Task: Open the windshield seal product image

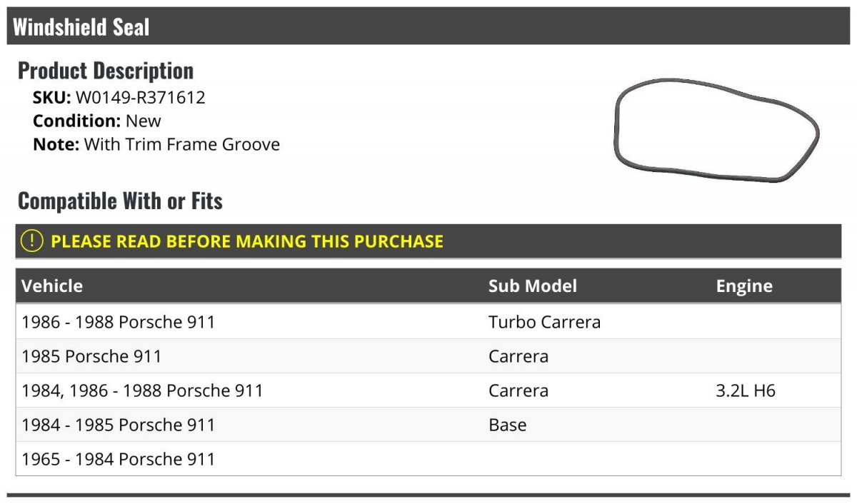Action: [x=716, y=130]
